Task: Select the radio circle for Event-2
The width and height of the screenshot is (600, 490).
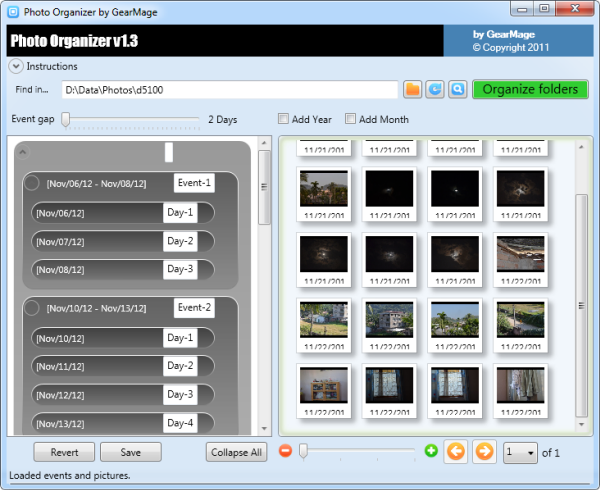Action: tap(32, 308)
